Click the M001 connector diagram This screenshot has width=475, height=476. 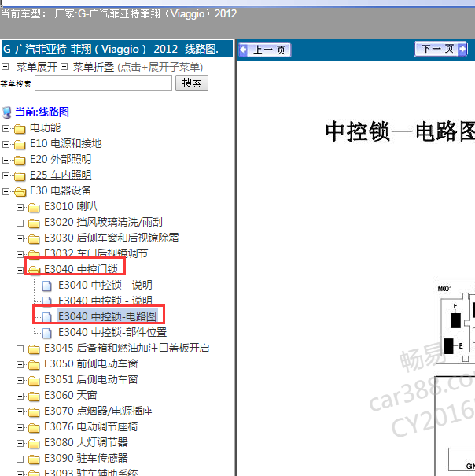pyautogui.click(x=455, y=323)
